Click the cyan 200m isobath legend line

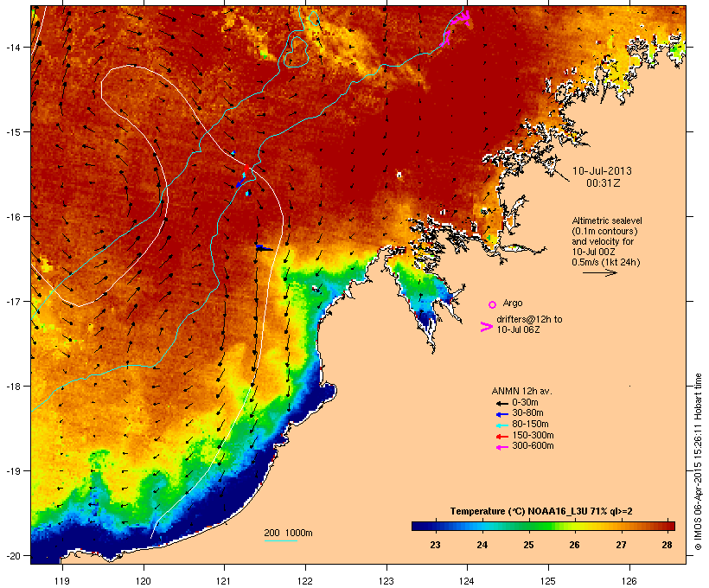pyautogui.click(x=280, y=540)
